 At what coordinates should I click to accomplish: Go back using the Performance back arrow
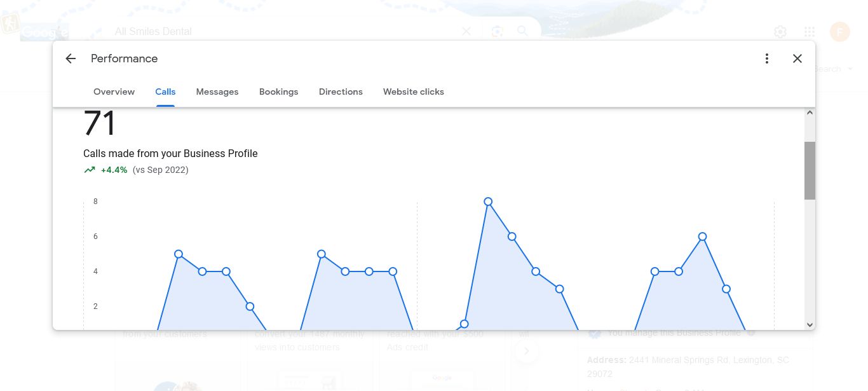(71, 58)
